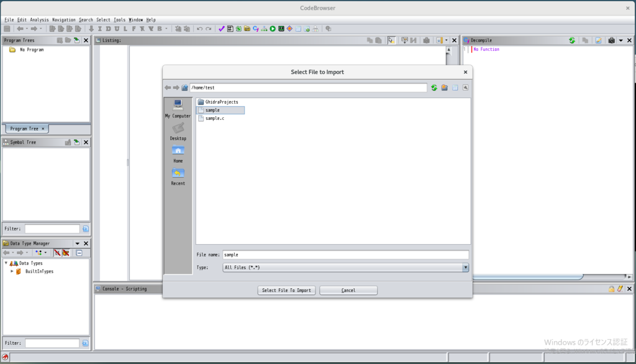Click Decompile panel green refresh icon
The image size is (636, 364).
pyautogui.click(x=572, y=40)
